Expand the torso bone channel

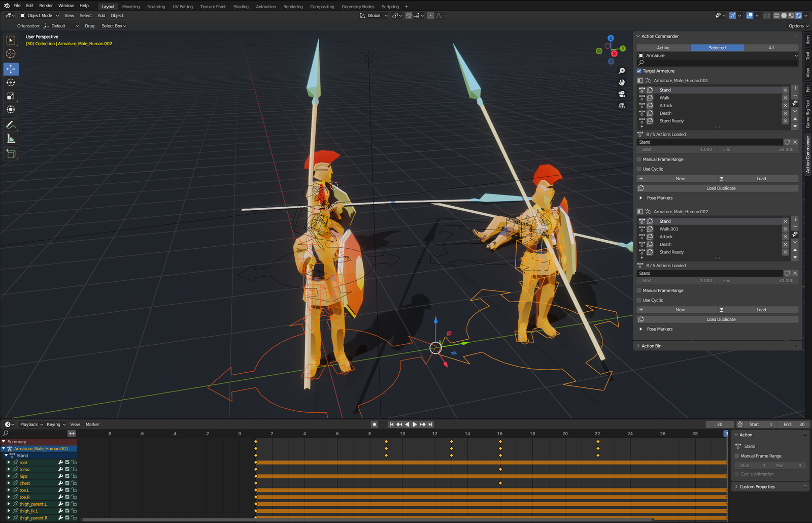[x=9, y=469]
